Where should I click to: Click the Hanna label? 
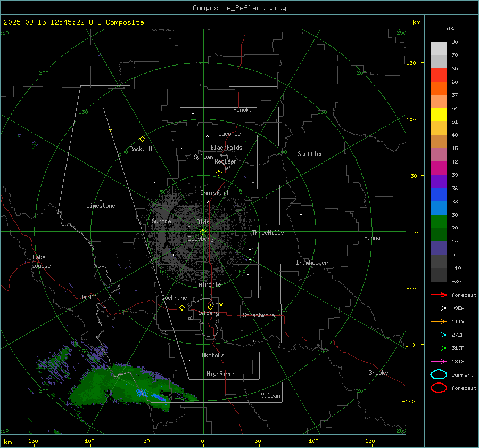pyautogui.click(x=372, y=238)
